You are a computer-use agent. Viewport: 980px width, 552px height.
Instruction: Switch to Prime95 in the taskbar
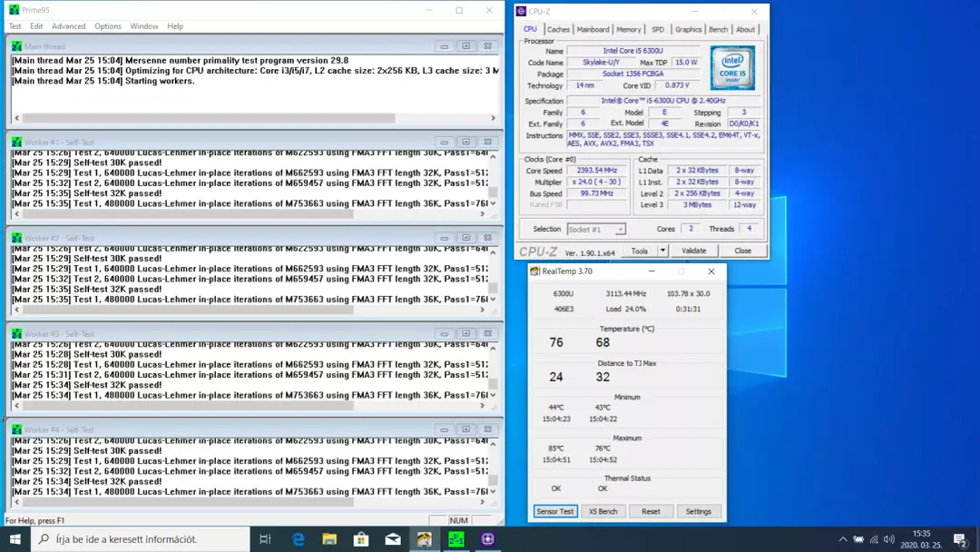pyautogui.click(x=456, y=539)
